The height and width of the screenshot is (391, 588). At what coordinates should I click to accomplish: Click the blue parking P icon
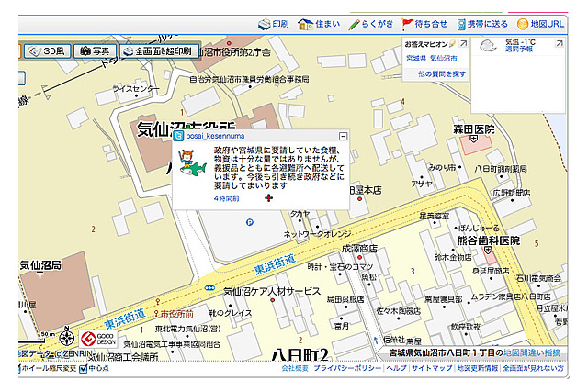pos(249,222)
